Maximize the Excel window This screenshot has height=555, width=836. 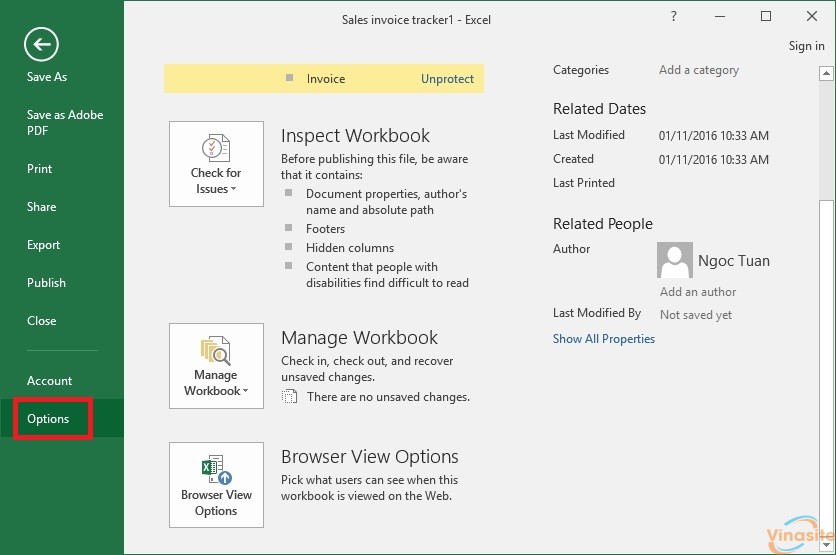tap(766, 16)
